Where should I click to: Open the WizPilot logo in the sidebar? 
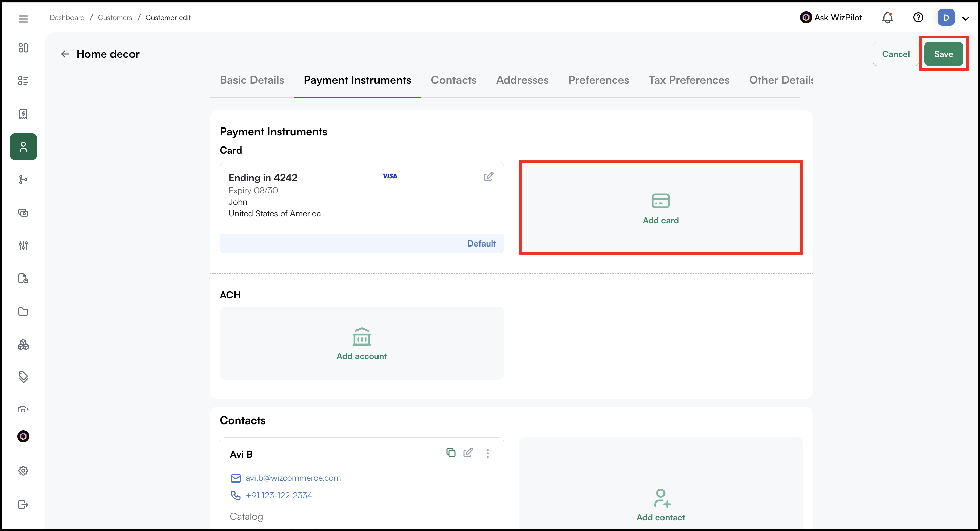pyautogui.click(x=23, y=436)
